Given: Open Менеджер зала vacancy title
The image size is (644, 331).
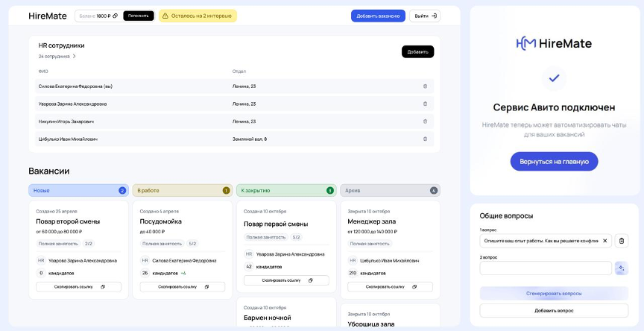Looking at the screenshot, I should [372, 221].
